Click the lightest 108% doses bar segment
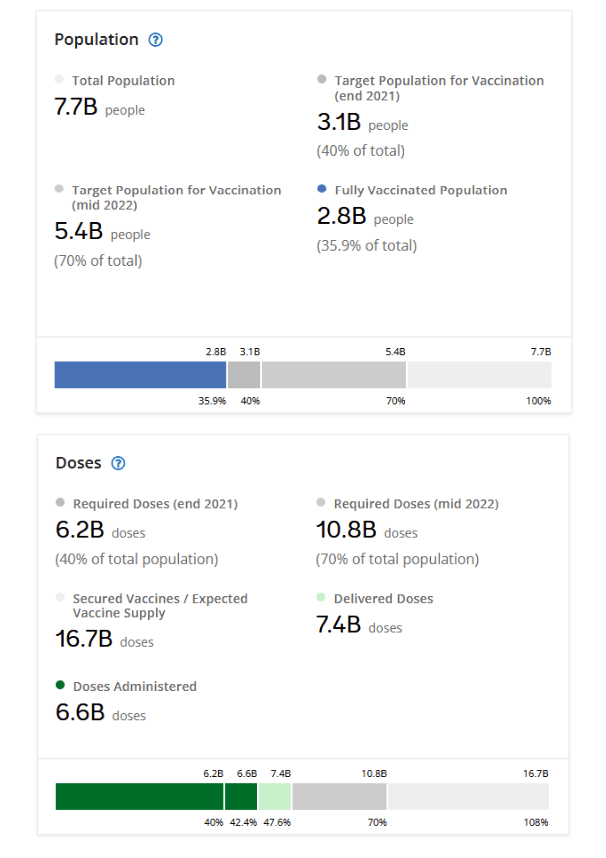 (x=468, y=796)
